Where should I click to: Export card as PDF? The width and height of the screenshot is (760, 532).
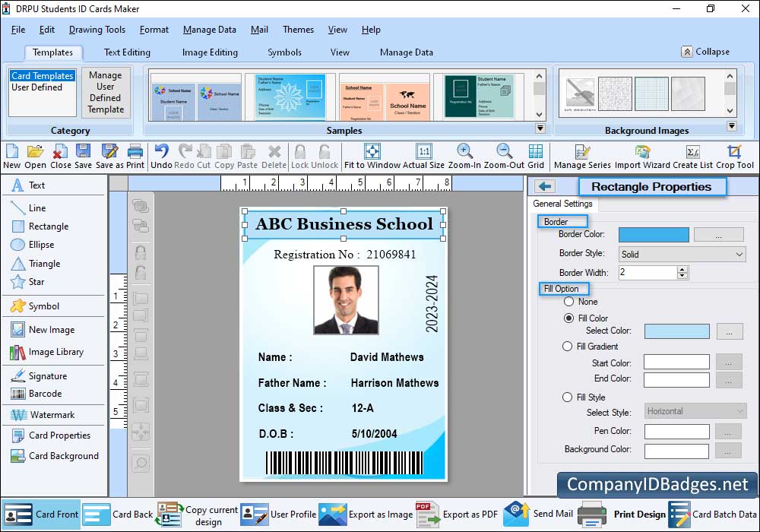457,514
